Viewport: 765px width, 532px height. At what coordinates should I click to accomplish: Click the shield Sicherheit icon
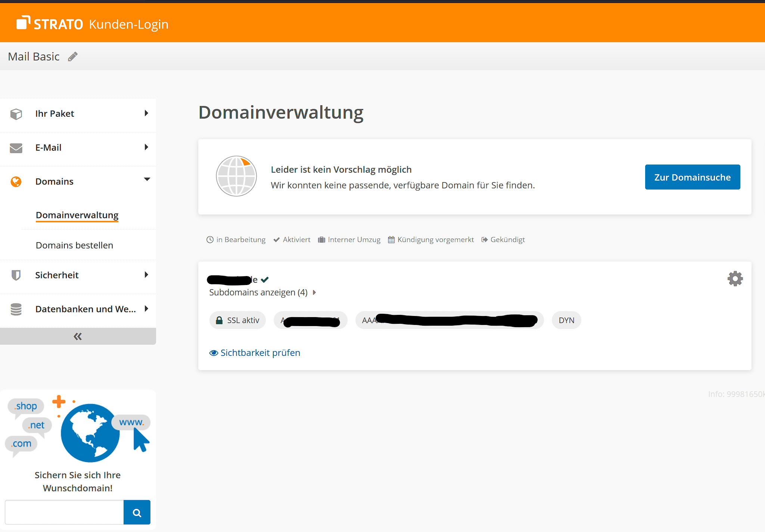coord(16,275)
